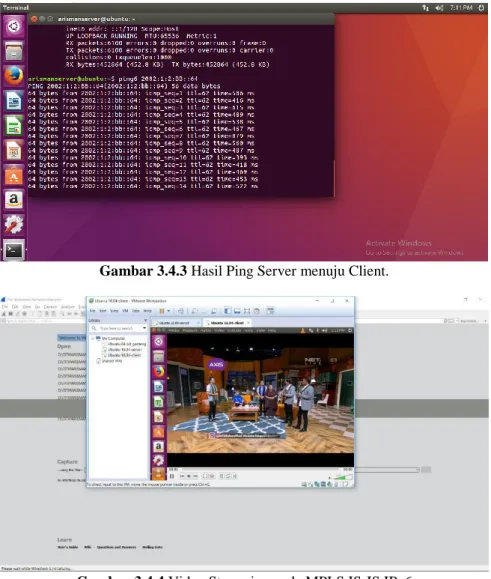The width and height of the screenshot is (491, 579).
Task: Toggle the VMware show library view icon
Action: pyautogui.click(x=227, y=311)
